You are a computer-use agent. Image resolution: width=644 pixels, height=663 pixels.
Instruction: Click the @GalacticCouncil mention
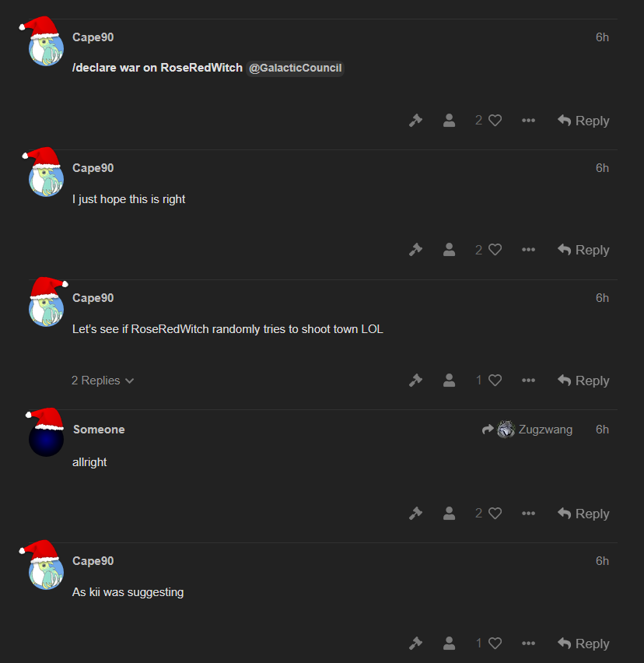pos(295,68)
